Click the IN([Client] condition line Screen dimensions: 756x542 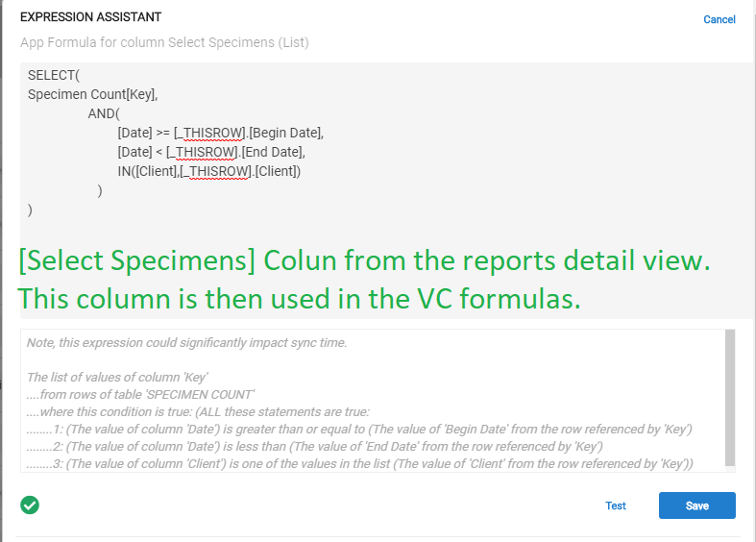(208, 172)
